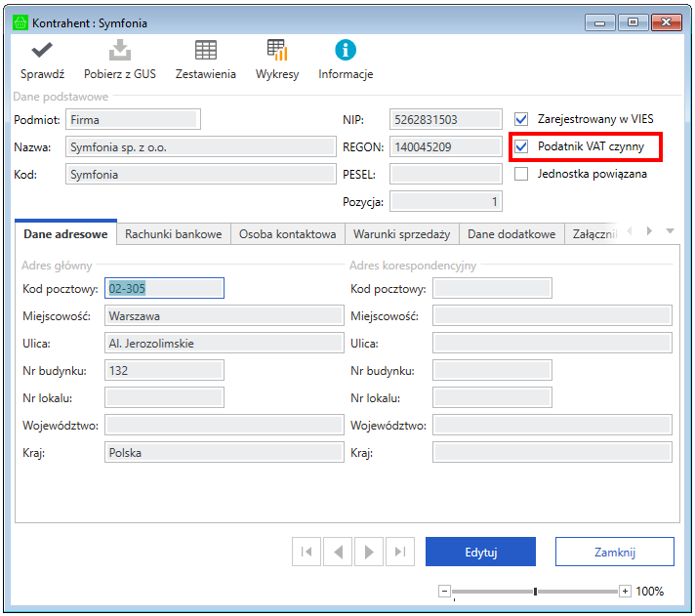Image resolution: width=695 pixels, height=616 pixels.
Task: Click the Podmiot field showing Firma
Action: 133,119
